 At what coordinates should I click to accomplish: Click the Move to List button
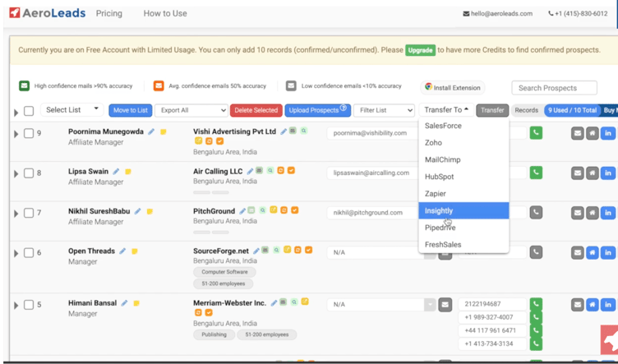tap(131, 110)
